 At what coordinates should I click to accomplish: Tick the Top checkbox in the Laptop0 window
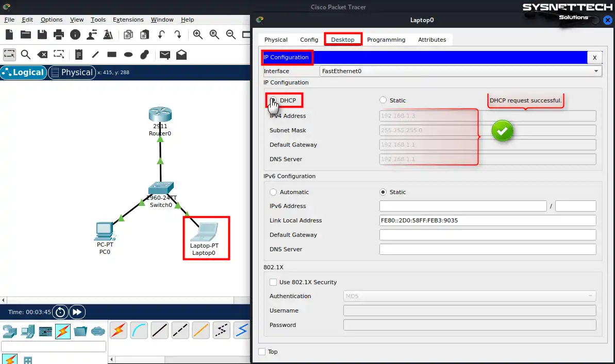pos(262,352)
